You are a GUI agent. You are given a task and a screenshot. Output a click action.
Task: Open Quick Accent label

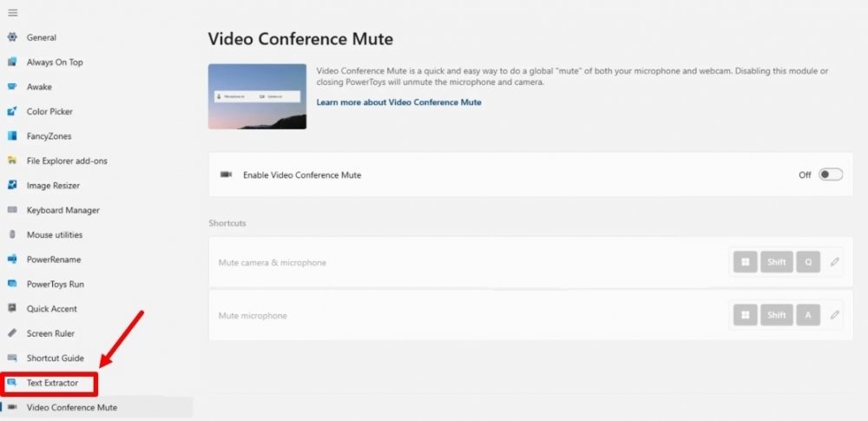(52, 308)
